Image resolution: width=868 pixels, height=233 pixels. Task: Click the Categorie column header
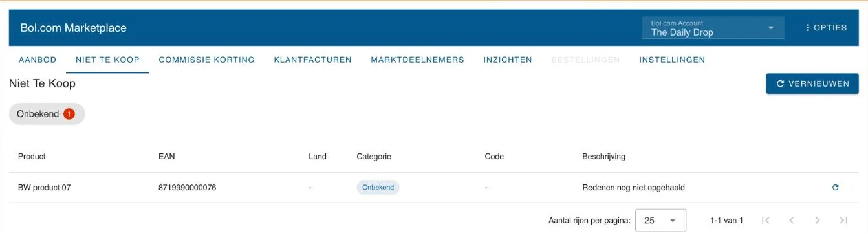(x=374, y=156)
